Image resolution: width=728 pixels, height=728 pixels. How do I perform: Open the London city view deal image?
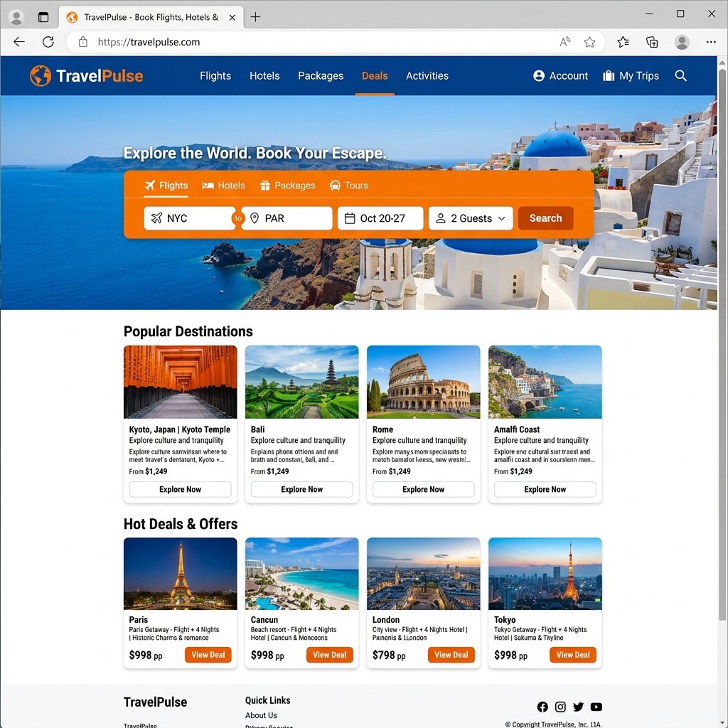click(424, 574)
